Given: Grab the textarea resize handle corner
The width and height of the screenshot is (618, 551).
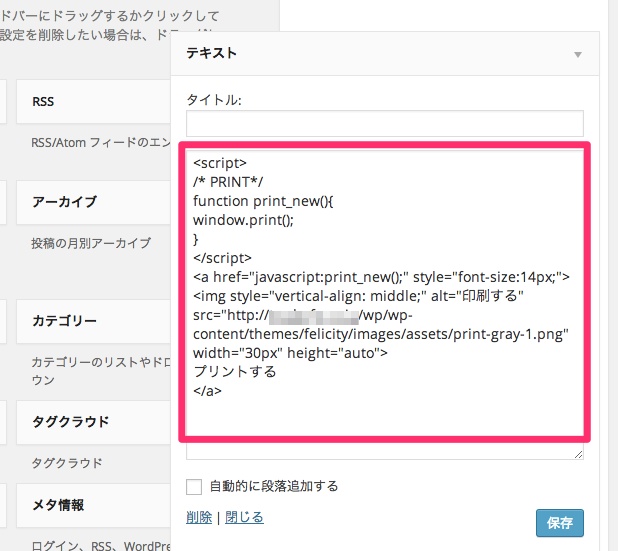Looking at the screenshot, I should [579, 454].
